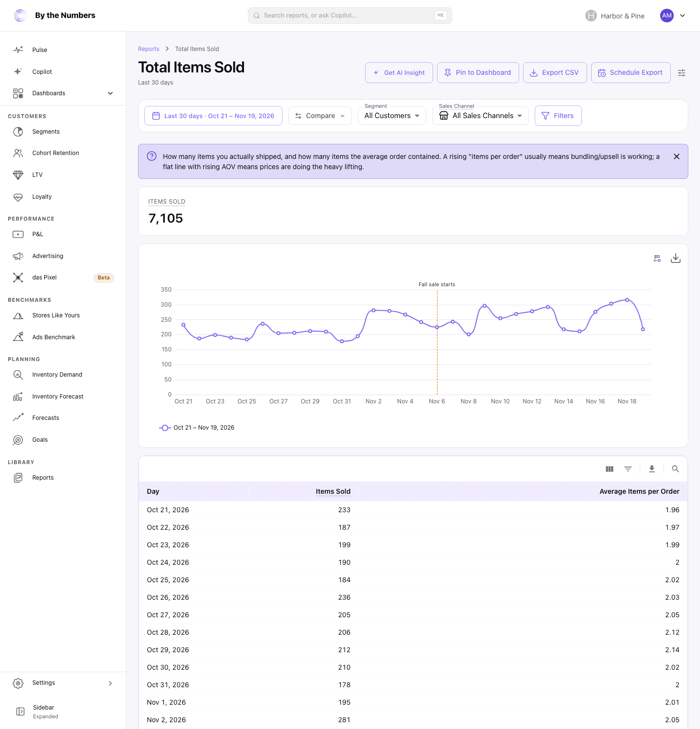Toggle the Oct 21 – Nov 19, 2026 legend series
The width and height of the screenshot is (700, 729).
click(x=197, y=428)
